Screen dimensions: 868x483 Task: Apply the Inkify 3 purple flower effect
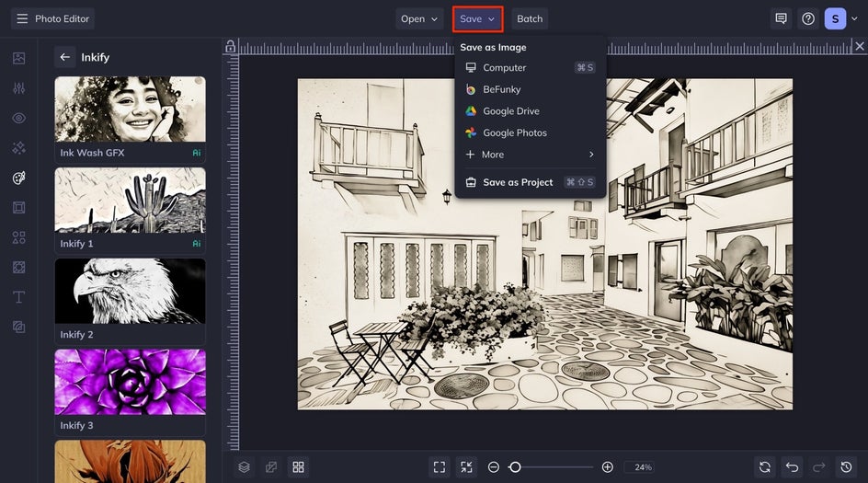(x=130, y=392)
